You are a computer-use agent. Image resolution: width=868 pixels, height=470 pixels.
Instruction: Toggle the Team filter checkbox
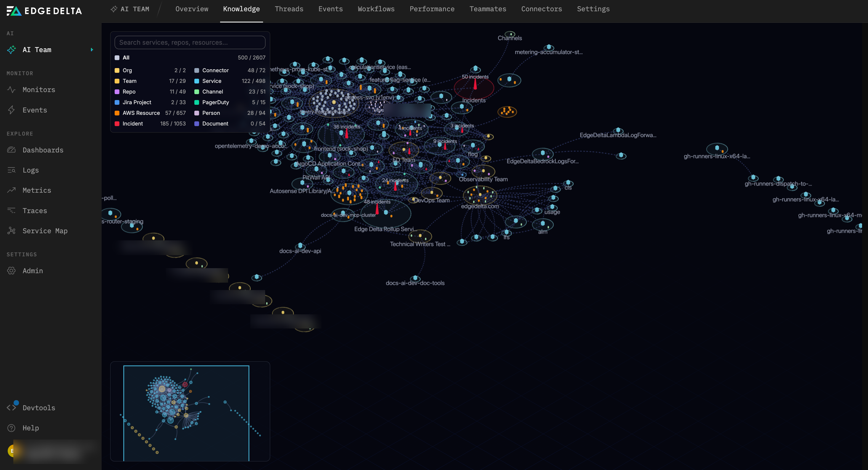tap(117, 81)
